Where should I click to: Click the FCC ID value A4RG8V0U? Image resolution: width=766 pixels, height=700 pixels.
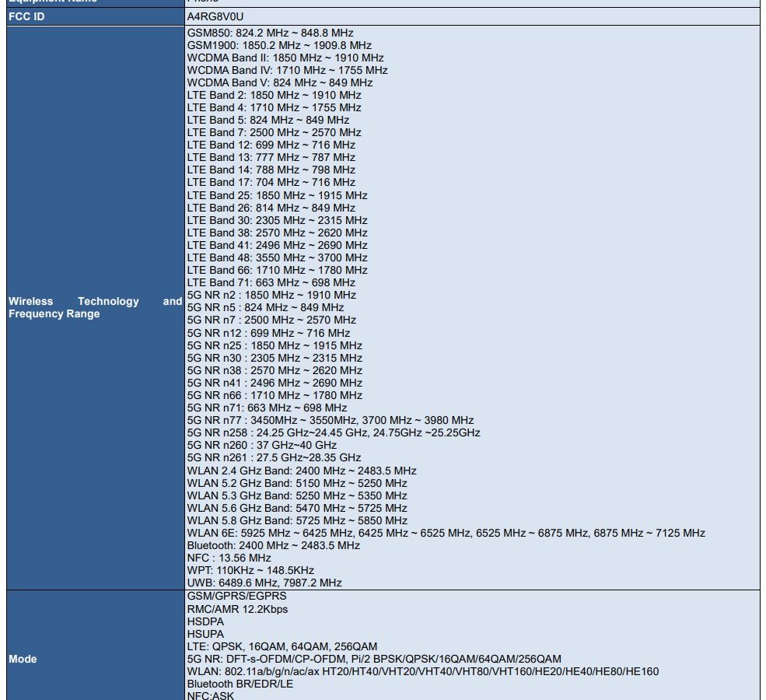215,16
